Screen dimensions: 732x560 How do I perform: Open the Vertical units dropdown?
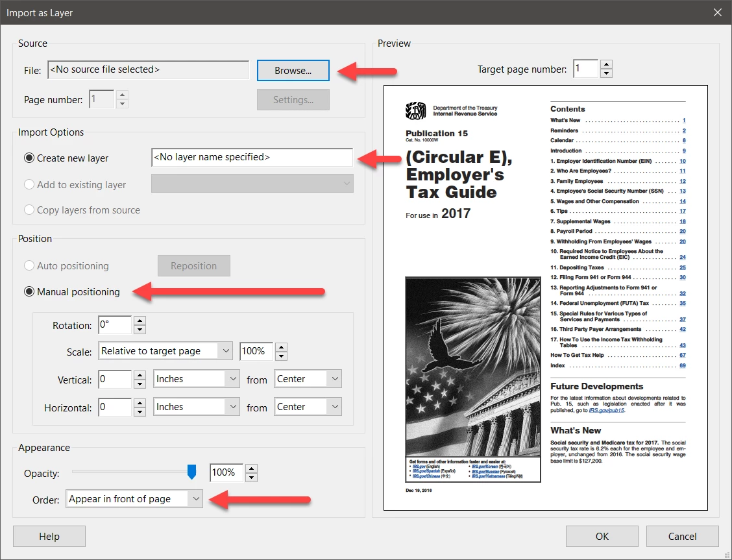point(197,379)
